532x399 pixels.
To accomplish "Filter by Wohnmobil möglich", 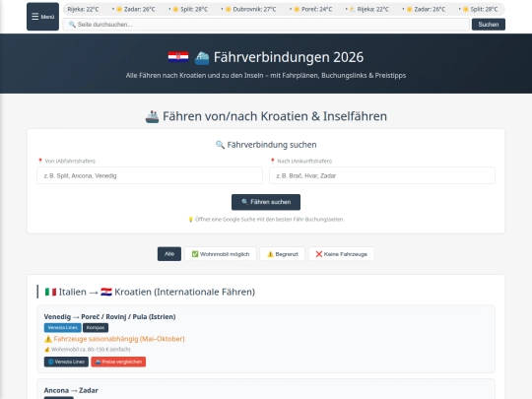I will point(221,254).
